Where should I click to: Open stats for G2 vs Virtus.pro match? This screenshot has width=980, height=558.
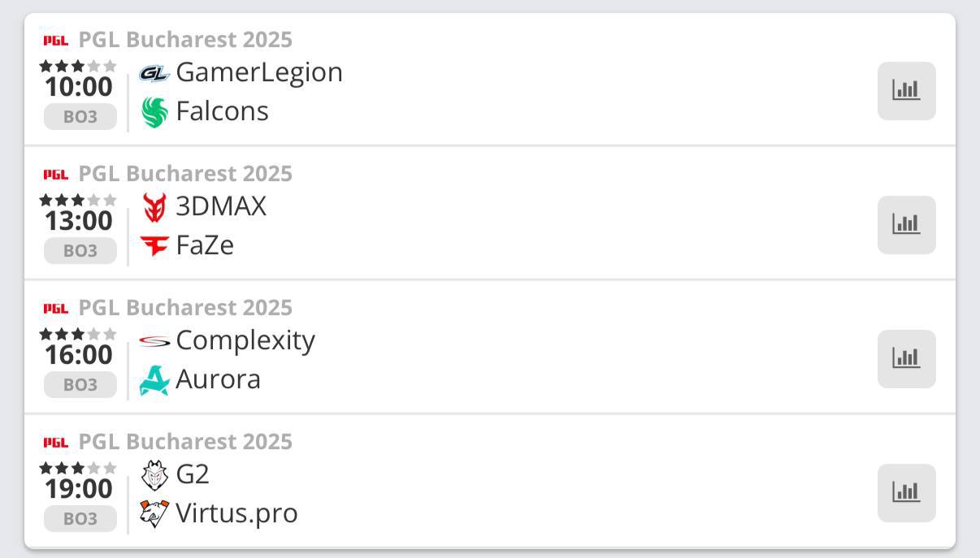point(907,492)
